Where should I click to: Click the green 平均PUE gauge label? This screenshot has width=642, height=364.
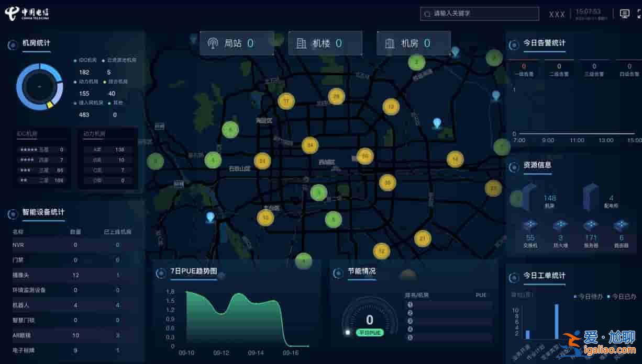point(370,333)
